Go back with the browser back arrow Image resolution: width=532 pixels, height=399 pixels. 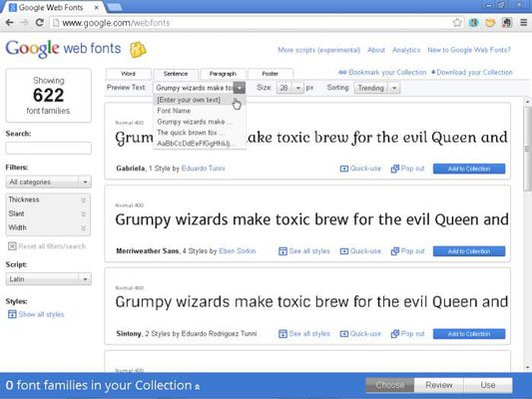[x=10, y=23]
